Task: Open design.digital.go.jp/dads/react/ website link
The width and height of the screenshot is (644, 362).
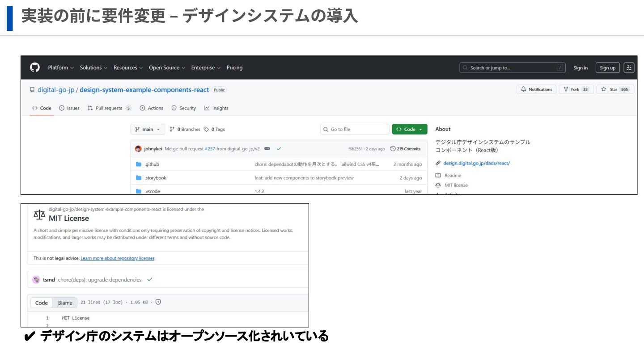Action: tap(476, 163)
